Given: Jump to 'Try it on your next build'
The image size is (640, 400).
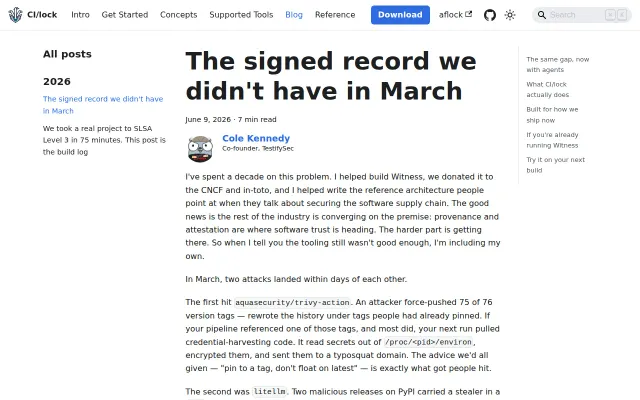Looking at the screenshot, I should 555,165.
